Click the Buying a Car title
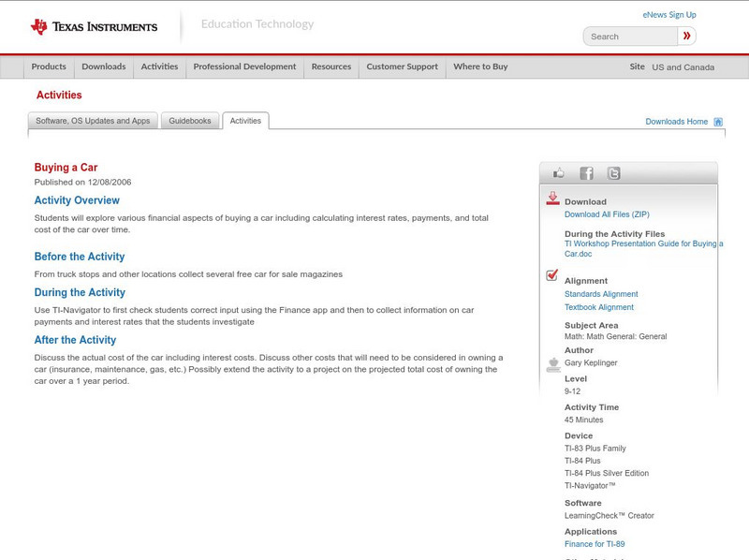The image size is (749, 560). click(66, 168)
